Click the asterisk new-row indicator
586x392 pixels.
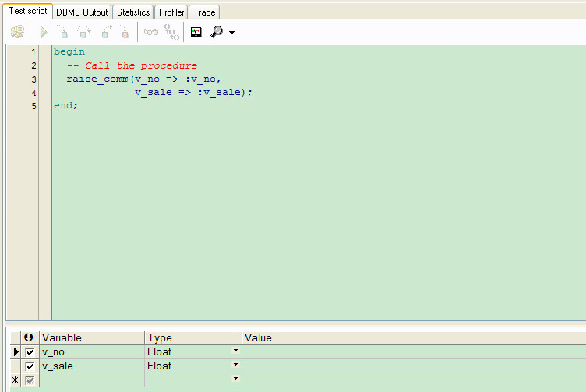click(x=16, y=380)
